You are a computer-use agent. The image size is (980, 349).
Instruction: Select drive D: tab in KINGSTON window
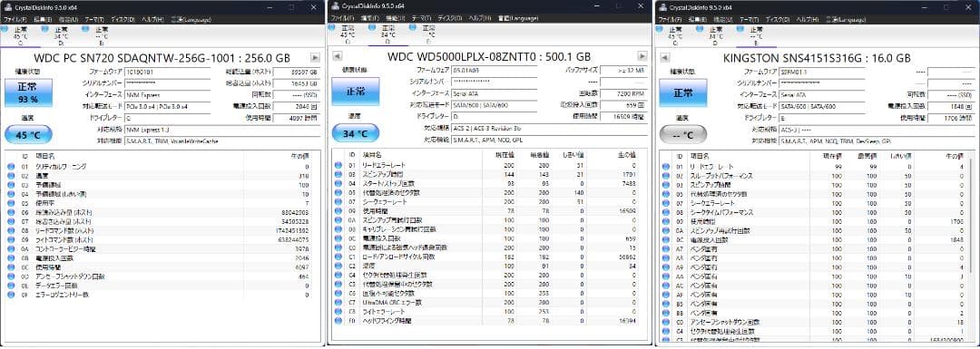[x=716, y=35]
